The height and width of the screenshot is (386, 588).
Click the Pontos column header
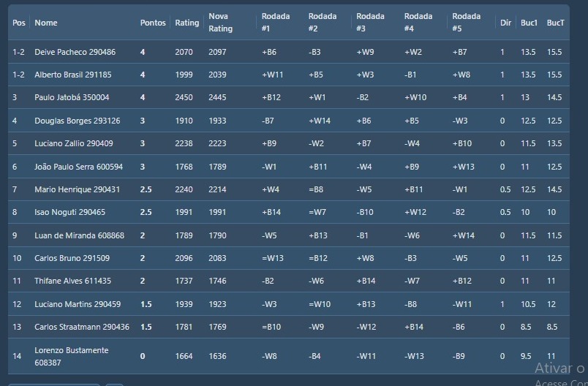pyautogui.click(x=153, y=23)
